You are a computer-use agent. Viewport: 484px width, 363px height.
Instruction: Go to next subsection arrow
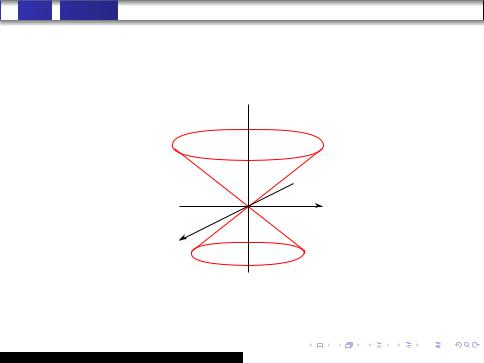click(388, 345)
